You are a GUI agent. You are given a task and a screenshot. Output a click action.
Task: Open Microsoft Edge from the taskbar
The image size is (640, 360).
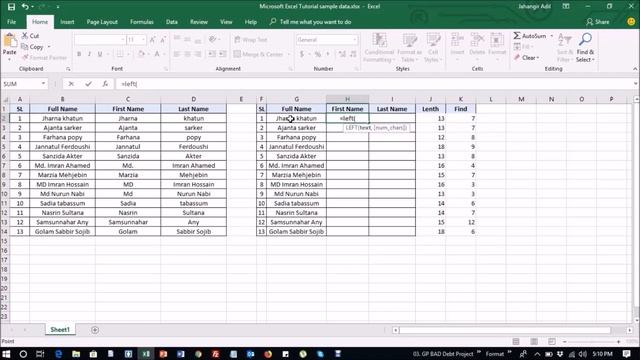coord(58,354)
